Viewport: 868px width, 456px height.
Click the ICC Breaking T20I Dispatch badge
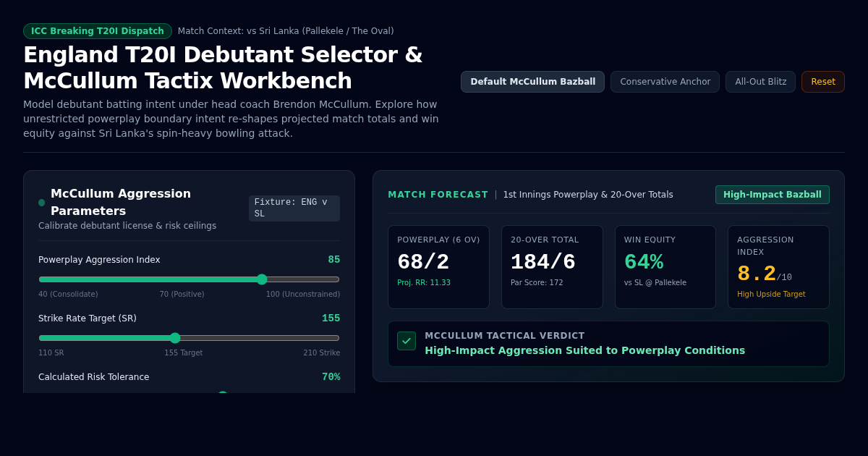click(98, 31)
